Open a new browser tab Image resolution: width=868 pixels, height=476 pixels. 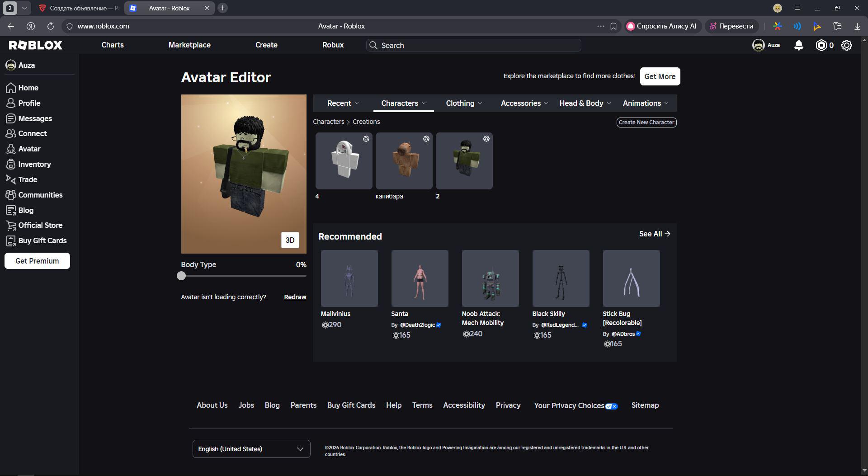tap(222, 8)
